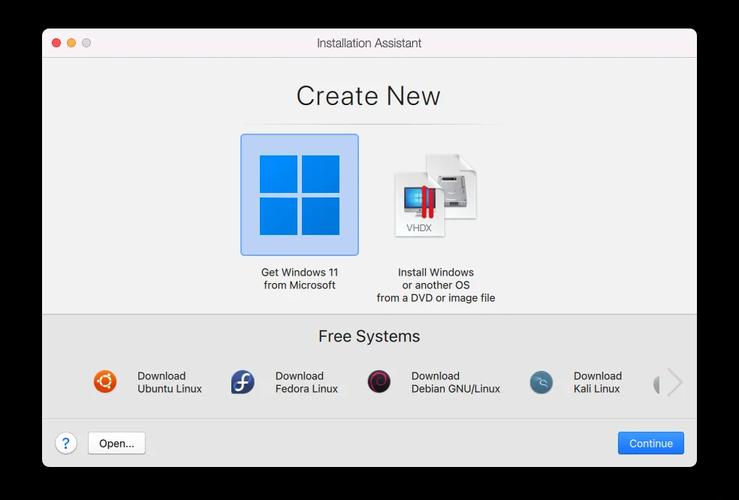The width and height of the screenshot is (739, 500).
Task: Open help with the question mark icon
Action: coord(66,443)
